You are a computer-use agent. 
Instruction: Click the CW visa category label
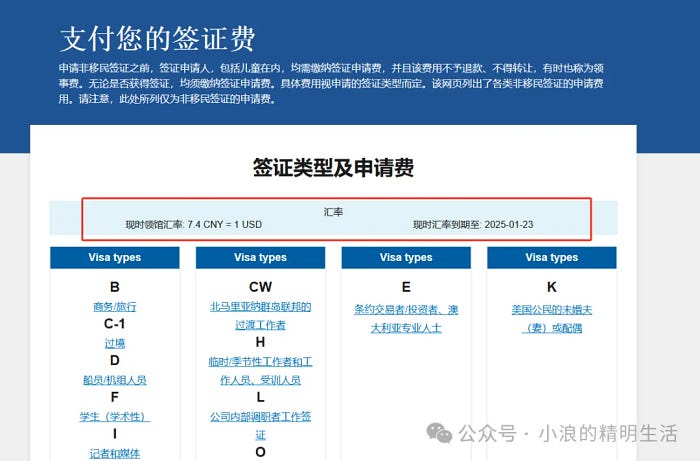260,287
